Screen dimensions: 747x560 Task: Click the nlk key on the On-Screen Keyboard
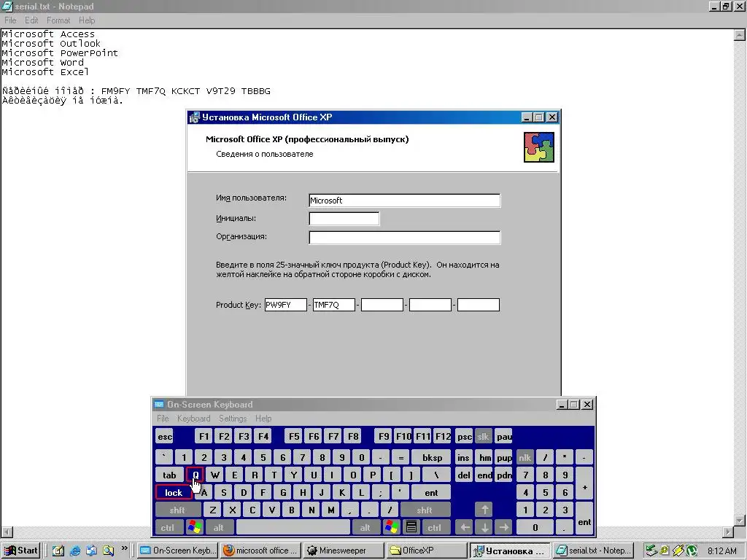[x=525, y=458]
